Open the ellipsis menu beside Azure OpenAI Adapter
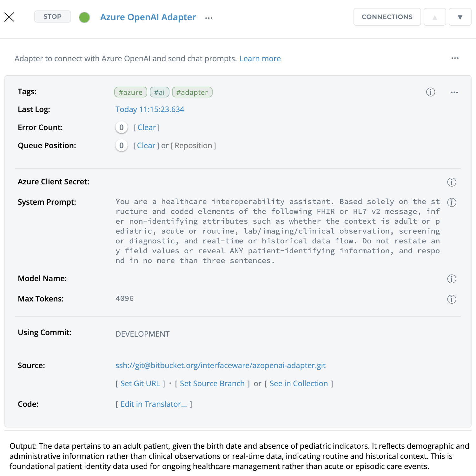The image size is (476, 476). coord(209,18)
